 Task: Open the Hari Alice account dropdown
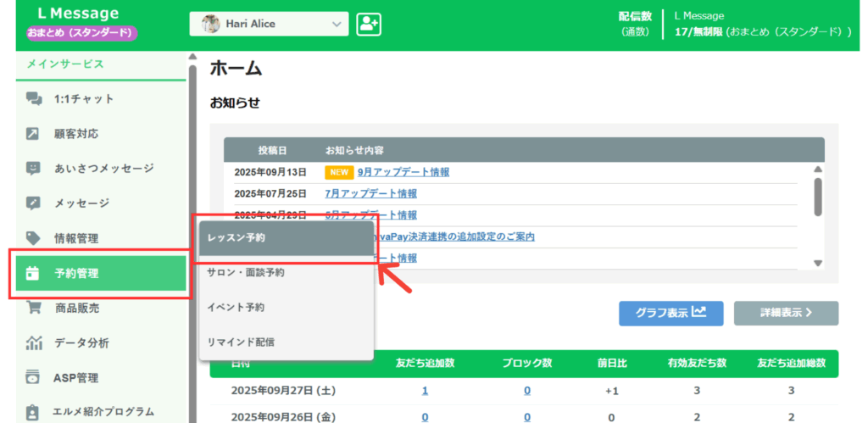point(269,25)
